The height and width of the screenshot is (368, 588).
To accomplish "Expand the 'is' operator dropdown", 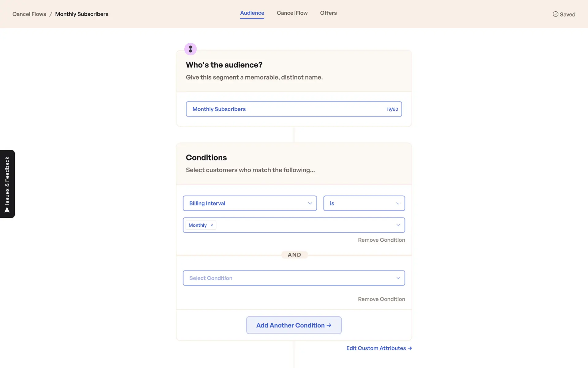I will coord(364,203).
